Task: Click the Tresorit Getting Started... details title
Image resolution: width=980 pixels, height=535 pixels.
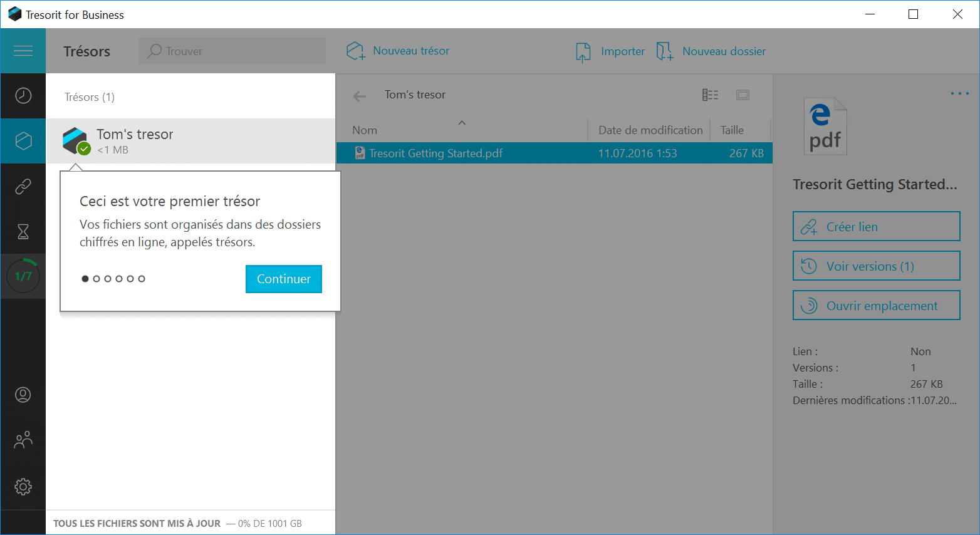Action: point(875,184)
